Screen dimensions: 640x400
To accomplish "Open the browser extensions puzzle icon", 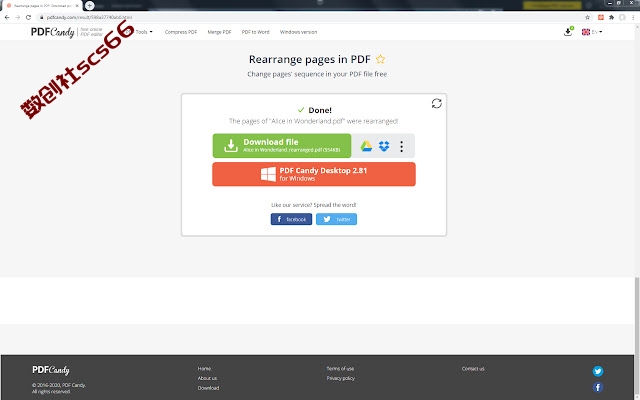I will point(611,17).
